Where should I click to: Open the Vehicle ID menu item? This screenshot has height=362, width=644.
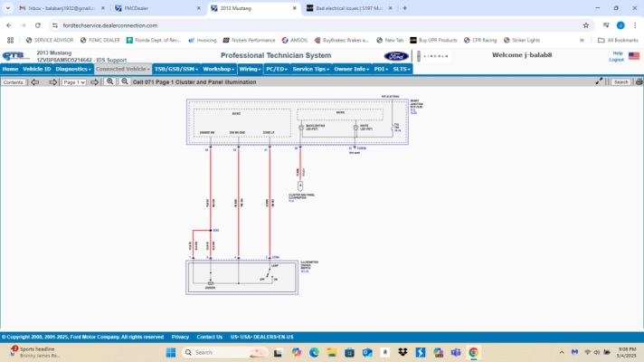[x=36, y=69]
